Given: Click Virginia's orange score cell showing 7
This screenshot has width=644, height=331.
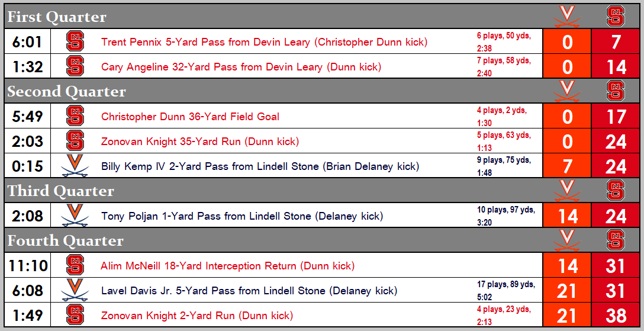Looking at the screenshot, I should click(567, 166).
